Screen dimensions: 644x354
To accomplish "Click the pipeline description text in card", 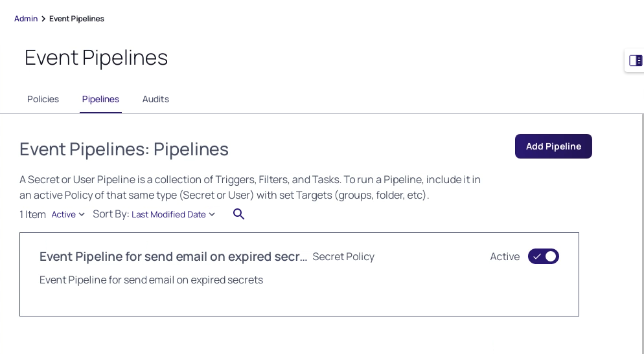I will 151,280.
